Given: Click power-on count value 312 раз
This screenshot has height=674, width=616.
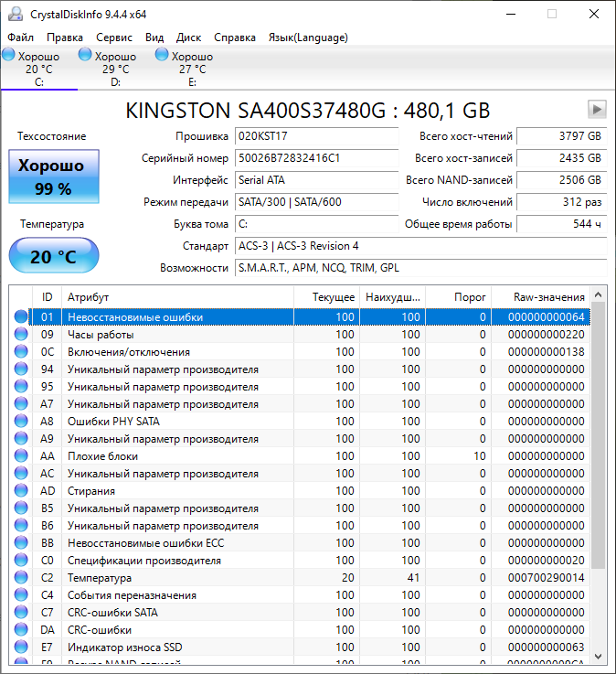Looking at the screenshot, I should pyautogui.click(x=561, y=202).
